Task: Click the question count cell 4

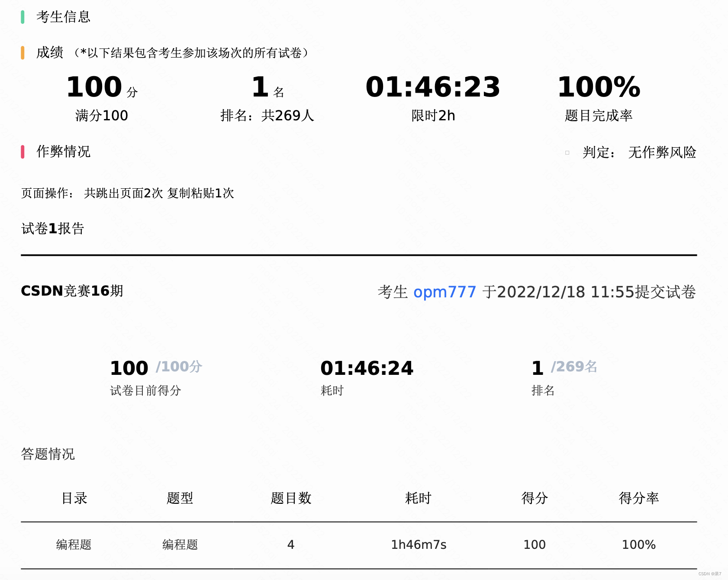Action: [x=291, y=545]
